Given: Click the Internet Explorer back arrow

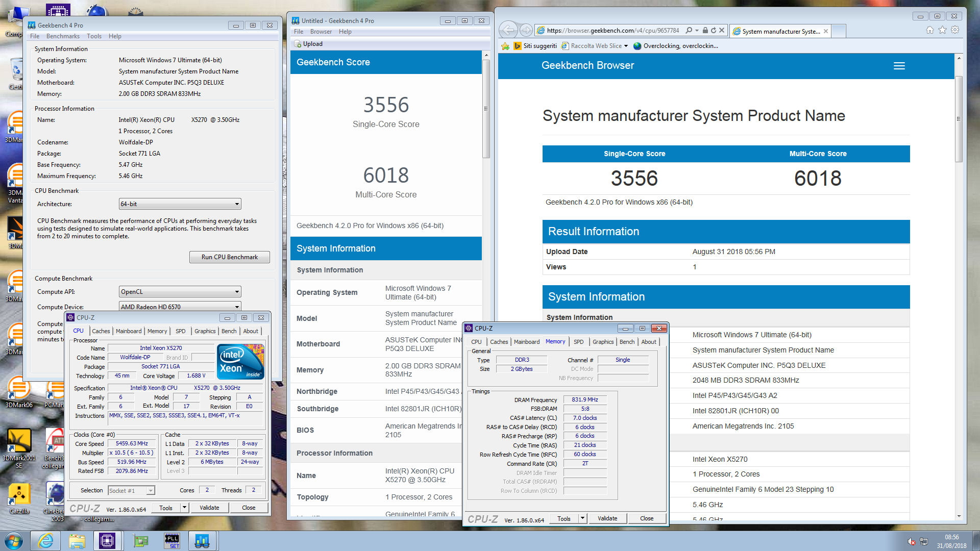Looking at the screenshot, I should pos(509,30).
